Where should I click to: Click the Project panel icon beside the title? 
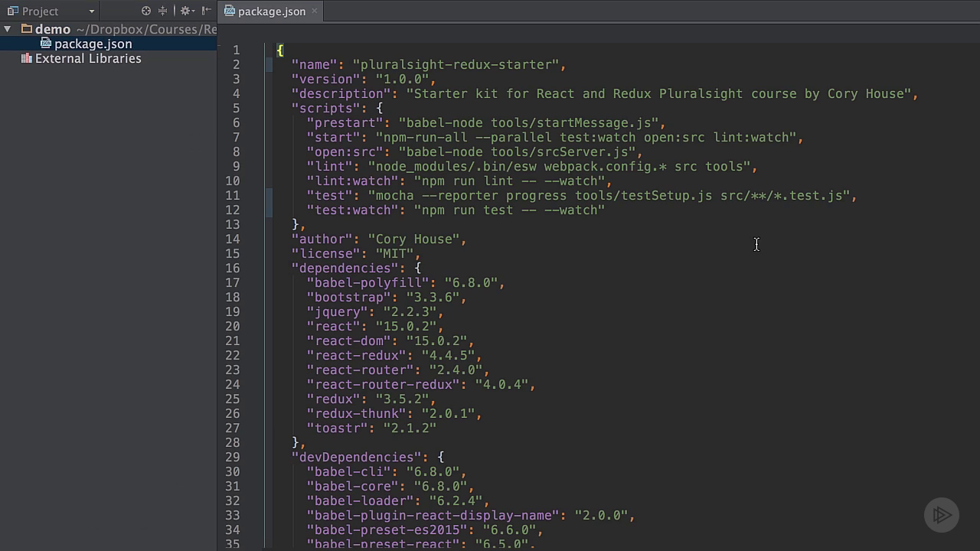pos(12,11)
